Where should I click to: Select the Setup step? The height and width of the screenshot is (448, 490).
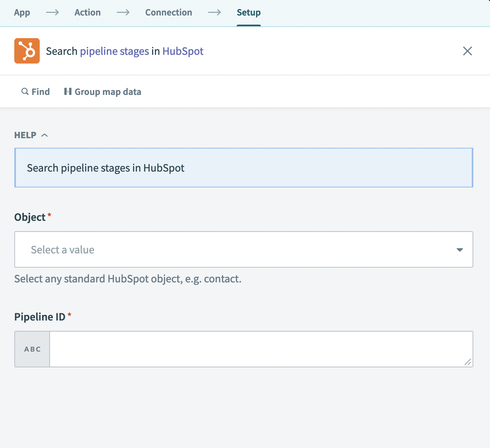pos(249,12)
